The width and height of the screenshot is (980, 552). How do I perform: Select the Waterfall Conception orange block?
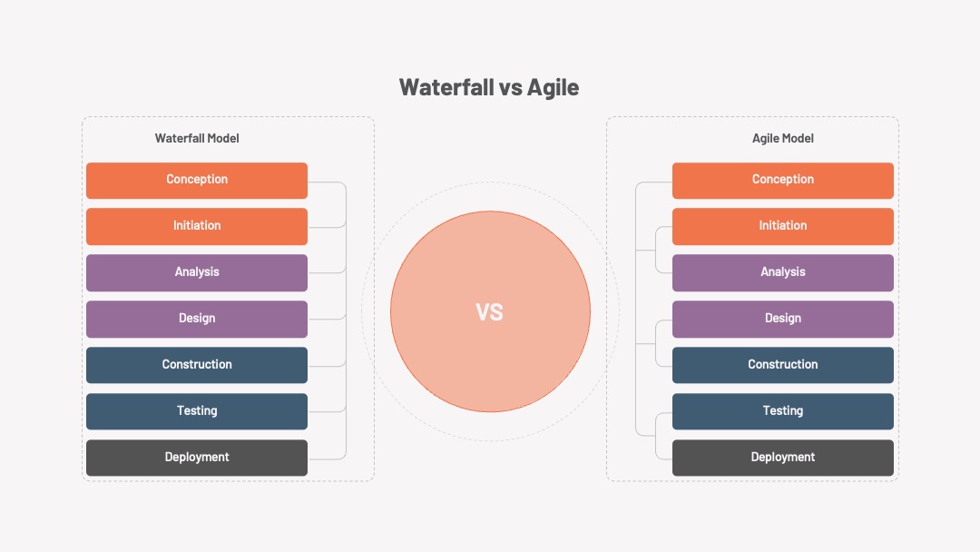(x=197, y=181)
